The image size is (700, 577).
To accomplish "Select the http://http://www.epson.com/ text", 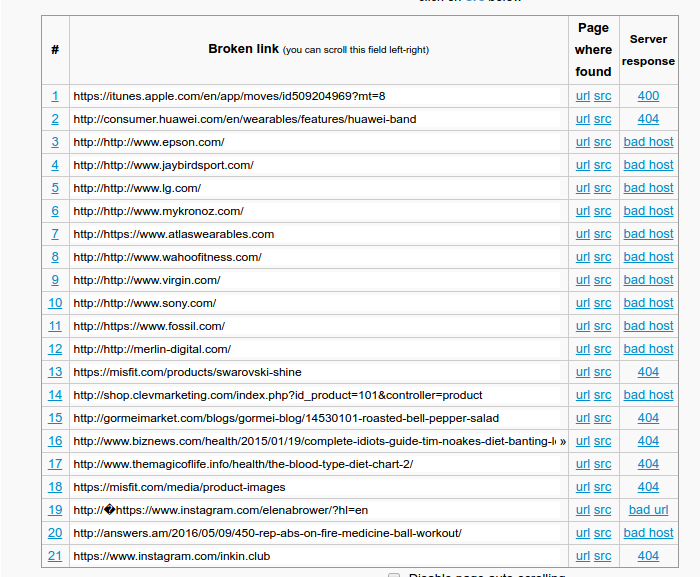I will coord(149,142).
